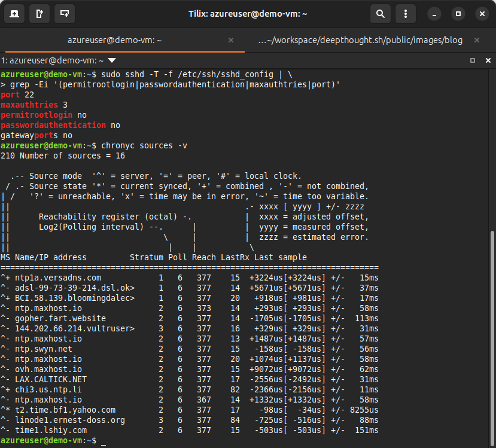
Task: Switch to the deepthought.sh images/blog tab
Action: pos(360,40)
